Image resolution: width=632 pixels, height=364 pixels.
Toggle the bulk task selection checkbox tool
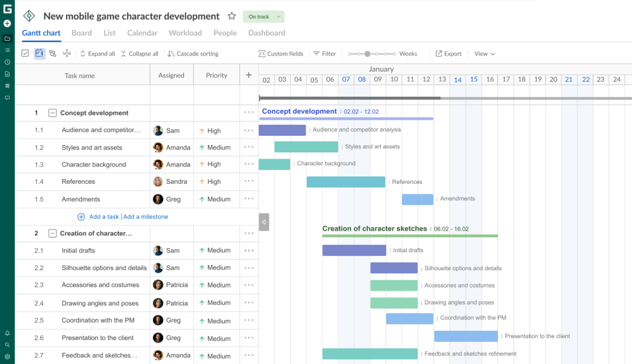coord(25,53)
